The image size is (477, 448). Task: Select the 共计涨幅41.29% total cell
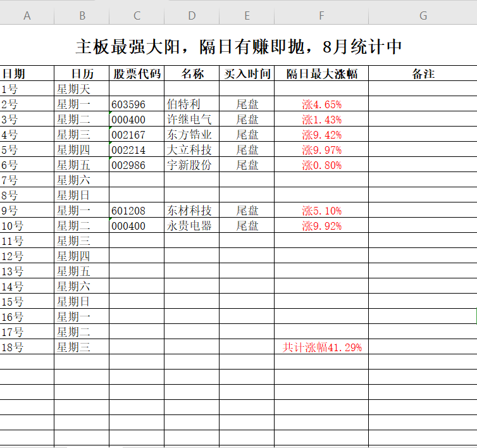tap(321, 347)
